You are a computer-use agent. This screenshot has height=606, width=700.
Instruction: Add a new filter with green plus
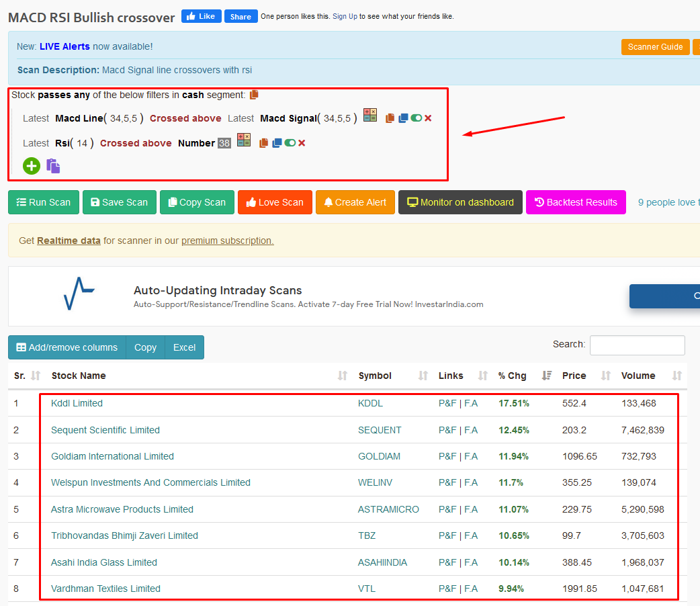tap(32, 166)
